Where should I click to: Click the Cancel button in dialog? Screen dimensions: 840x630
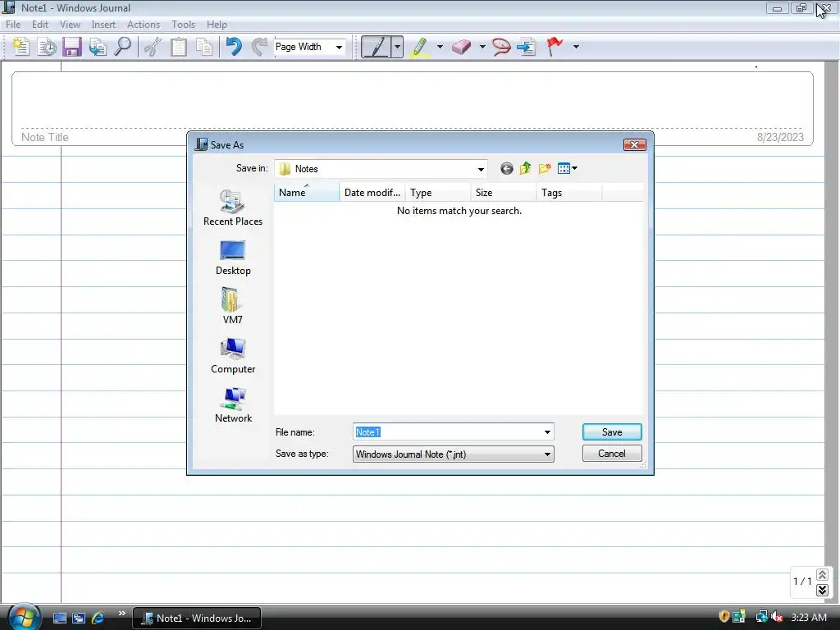tap(612, 454)
